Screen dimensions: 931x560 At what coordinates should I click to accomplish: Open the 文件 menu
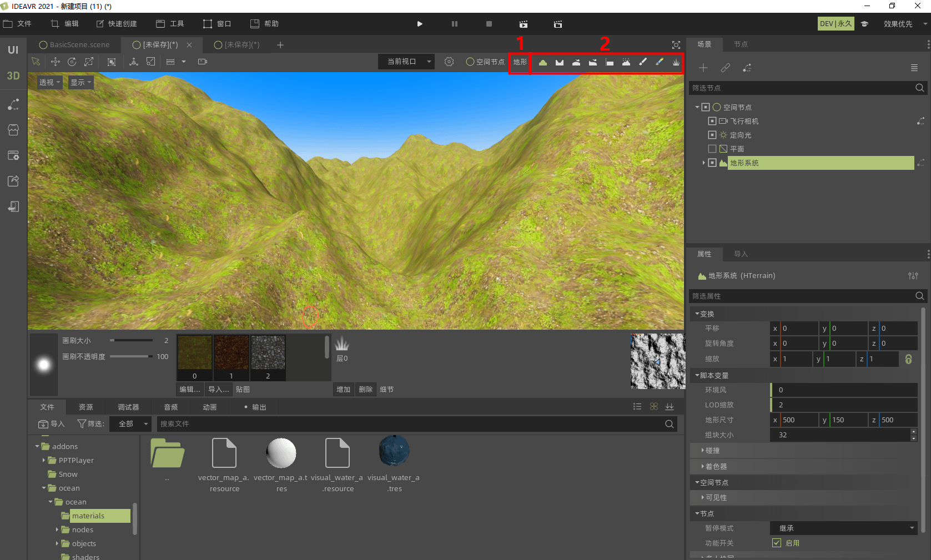17,24
